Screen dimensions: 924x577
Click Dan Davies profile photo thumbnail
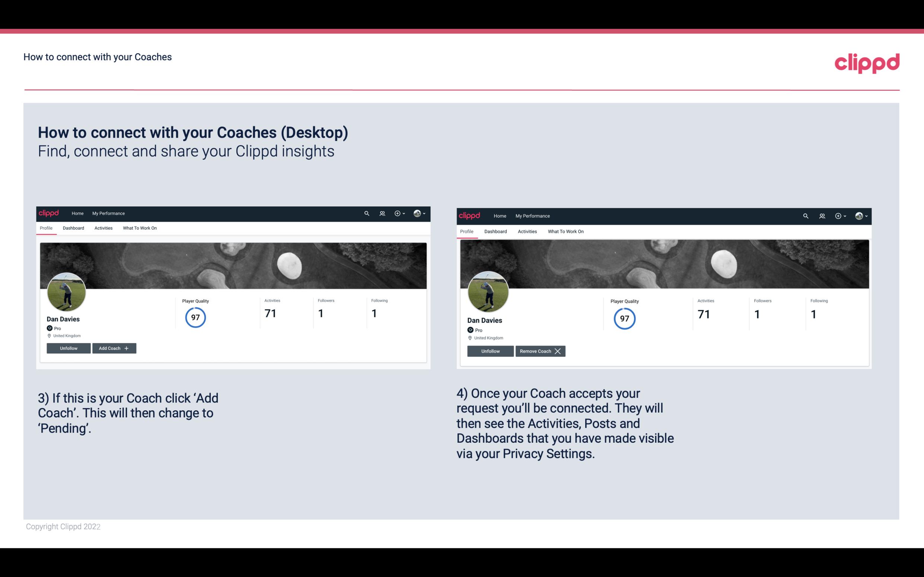[67, 291]
